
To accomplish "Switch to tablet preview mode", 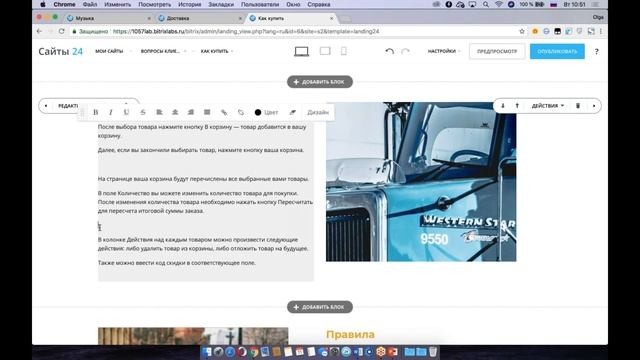I will tap(325, 51).
